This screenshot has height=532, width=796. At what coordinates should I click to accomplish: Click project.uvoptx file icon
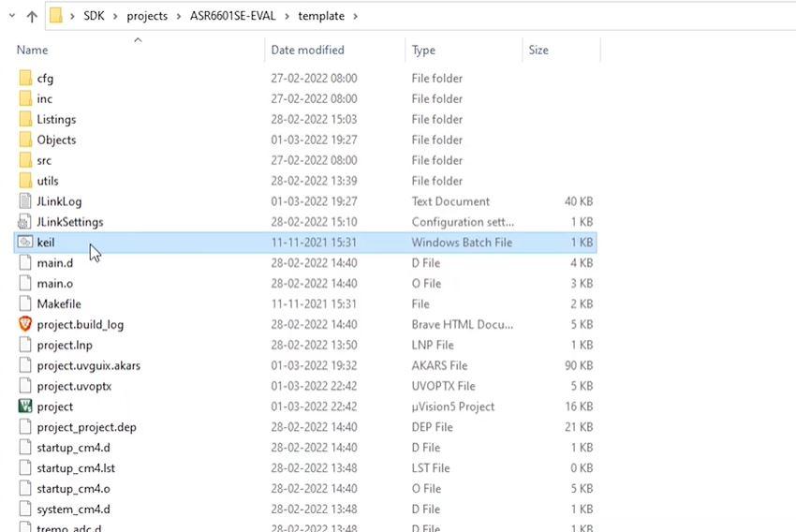coord(25,386)
